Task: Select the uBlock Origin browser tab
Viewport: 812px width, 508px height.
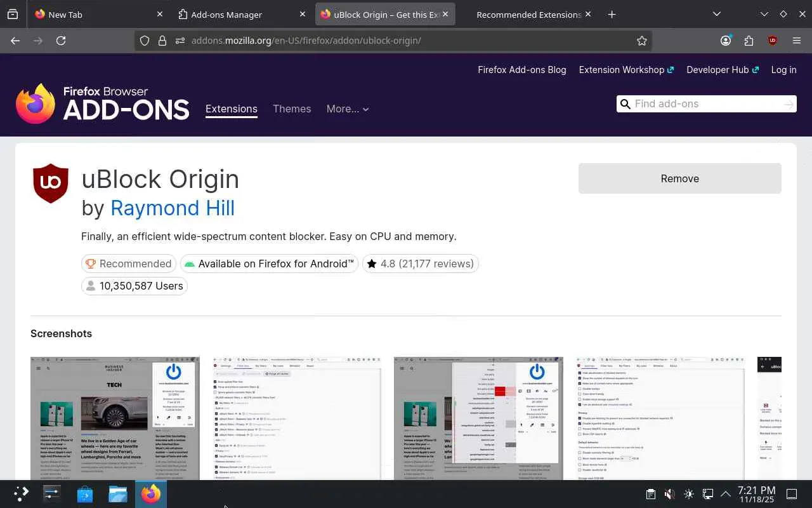Action: click(385, 14)
